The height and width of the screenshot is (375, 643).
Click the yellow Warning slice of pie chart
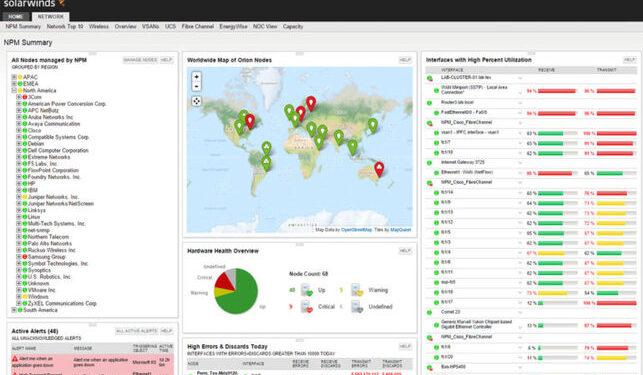pyautogui.click(x=221, y=293)
